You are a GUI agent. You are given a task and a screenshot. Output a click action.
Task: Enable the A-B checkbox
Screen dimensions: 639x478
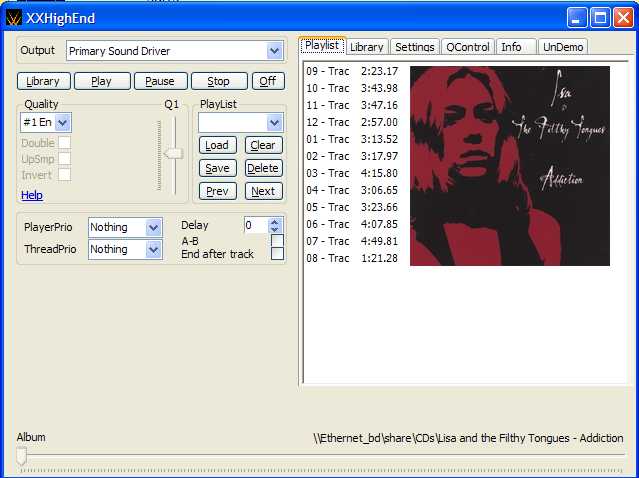point(278,240)
